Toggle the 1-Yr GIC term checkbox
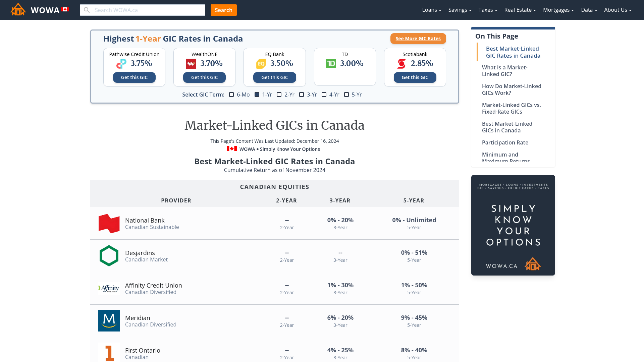The height and width of the screenshot is (362, 644). (257, 95)
